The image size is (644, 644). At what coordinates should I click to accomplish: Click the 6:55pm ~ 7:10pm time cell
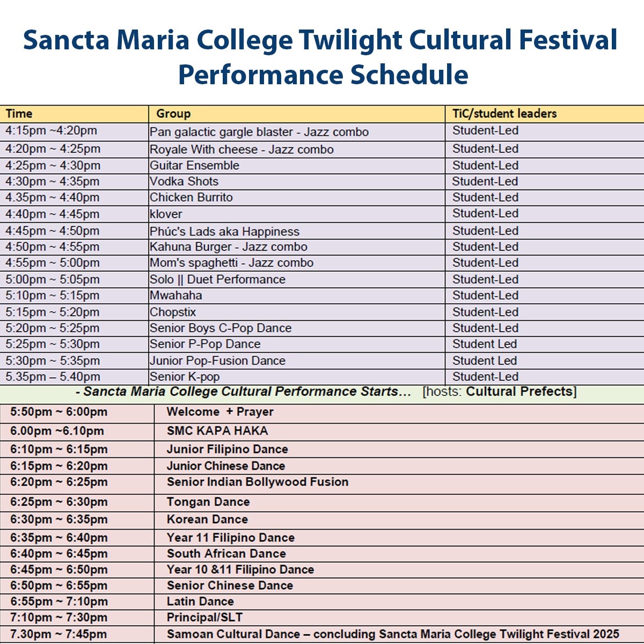tap(59, 602)
